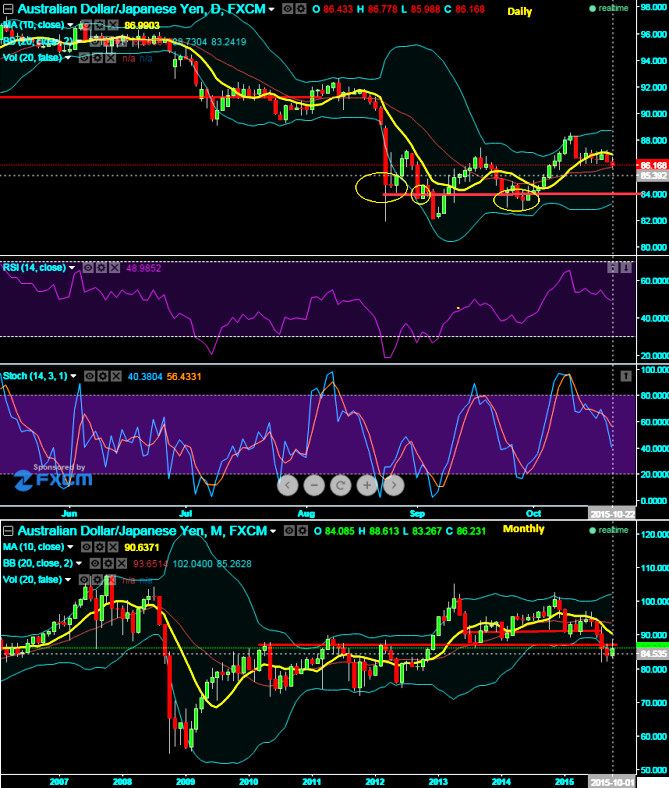Remove Vol indicator from Daily chart
Viewport: 669px width, 788px height.
click(x=111, y=58)
